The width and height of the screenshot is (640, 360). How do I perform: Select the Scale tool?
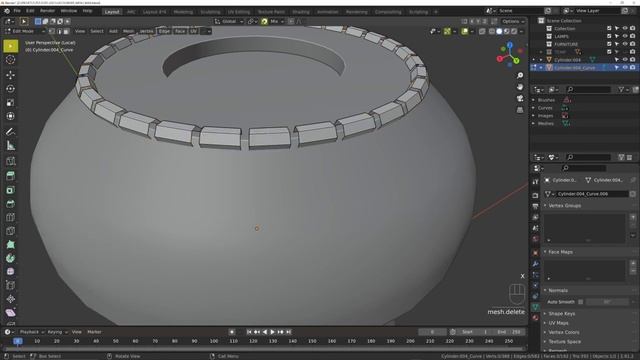(x=11, y=102)
